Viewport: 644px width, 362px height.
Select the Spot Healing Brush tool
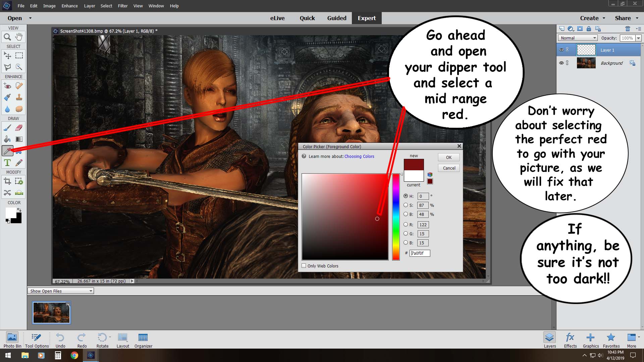19,86
